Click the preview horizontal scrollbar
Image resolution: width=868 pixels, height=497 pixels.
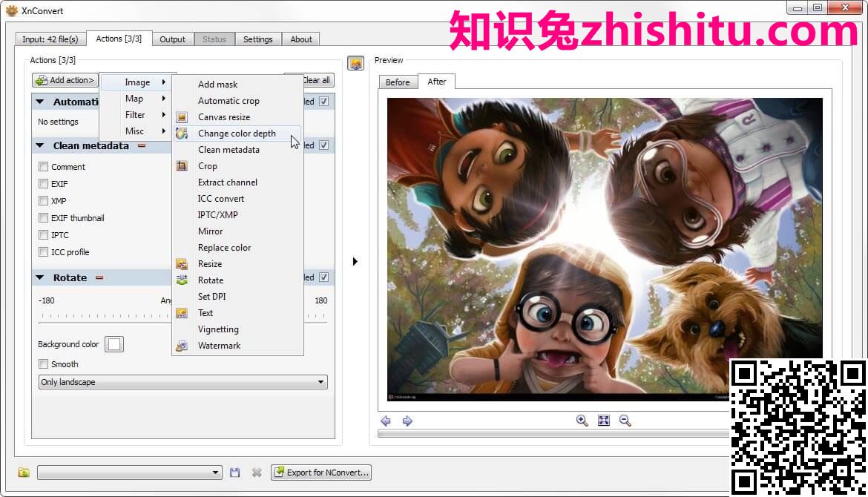coord(553,434)
